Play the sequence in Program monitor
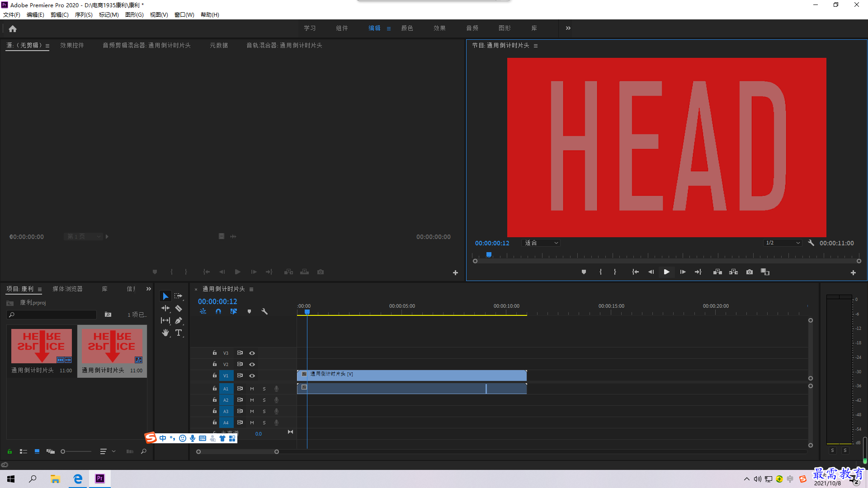This screenshot has width=868, height=488. [666, 272]
